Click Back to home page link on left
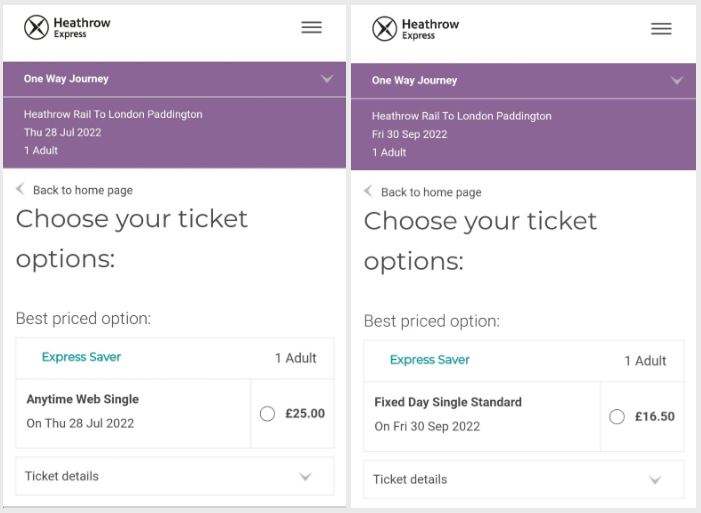Screen dimensions: 701x513 tap(82, 190)
